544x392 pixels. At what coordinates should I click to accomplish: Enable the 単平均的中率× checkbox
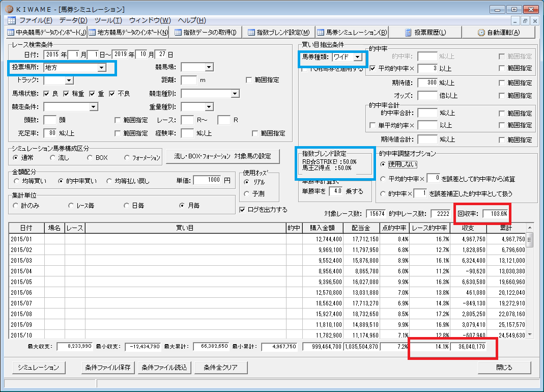pos(373,125)
